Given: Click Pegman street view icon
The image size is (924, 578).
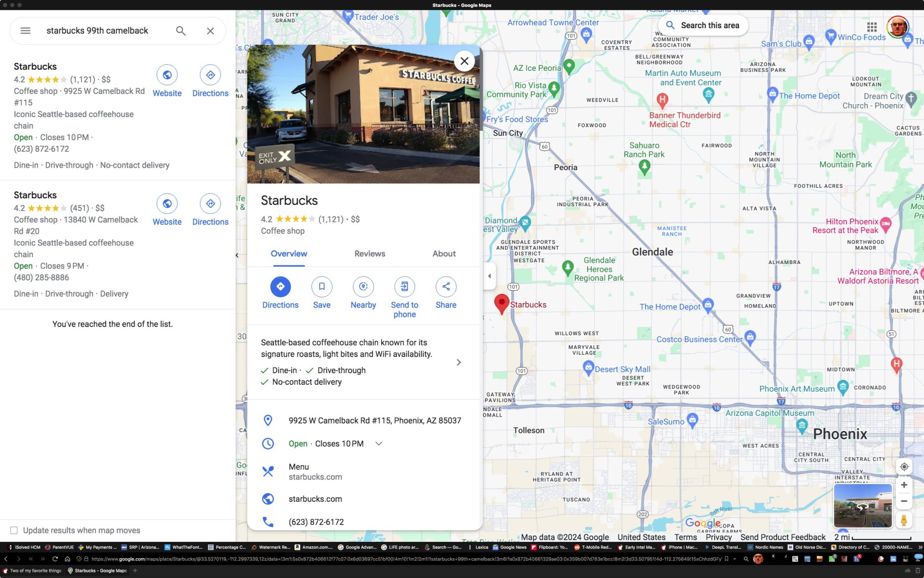Looking at the screenshot, I should point(904,520).
